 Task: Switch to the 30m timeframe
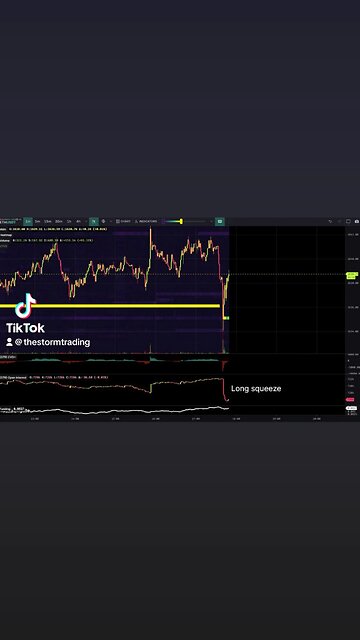[x=59, y=221]
